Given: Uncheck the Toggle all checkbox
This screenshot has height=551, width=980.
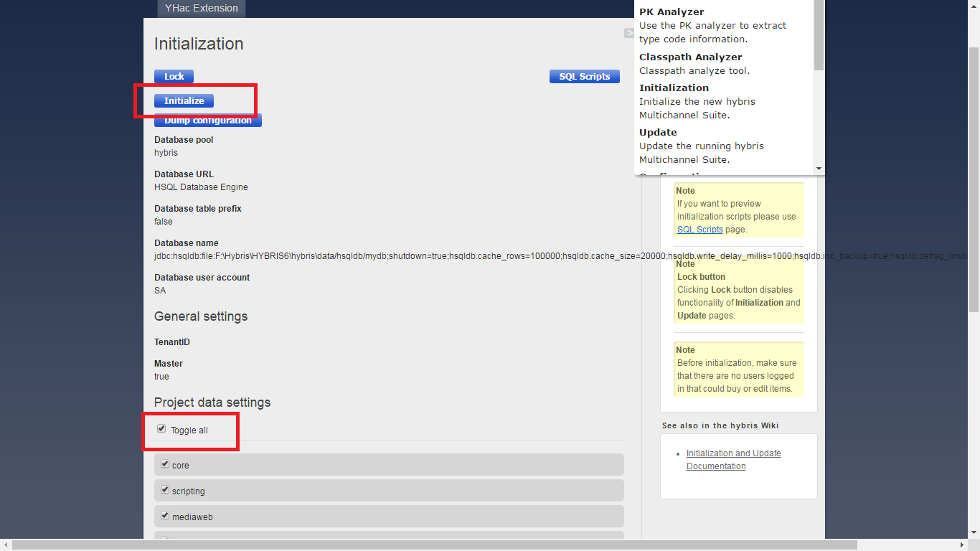Looking at the screenshot, I should coord(161,428).
